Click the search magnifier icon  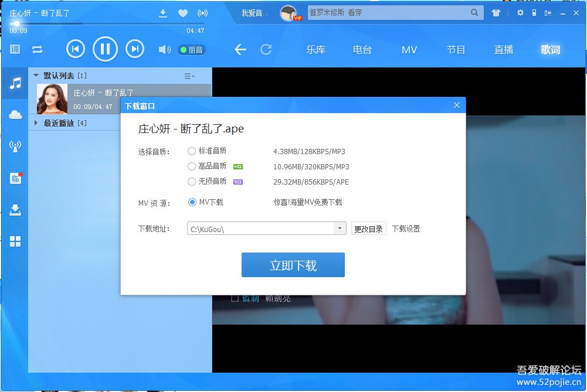click(x=474, y=13)
